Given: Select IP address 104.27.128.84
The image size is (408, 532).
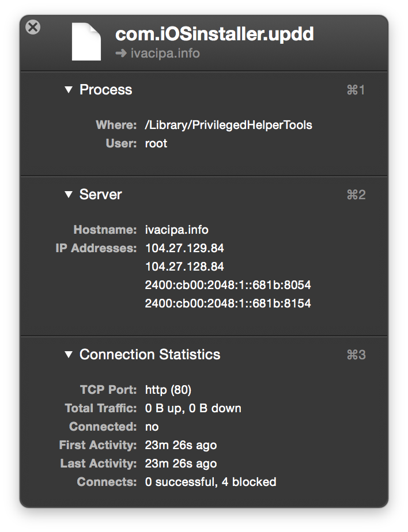Looking at the screenshot, I should point(184,267).
